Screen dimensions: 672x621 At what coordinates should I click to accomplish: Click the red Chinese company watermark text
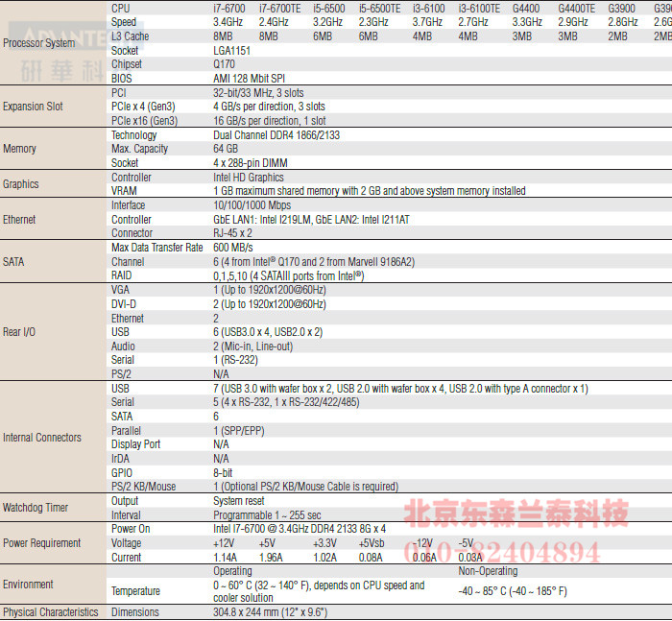tap(516, 514)
